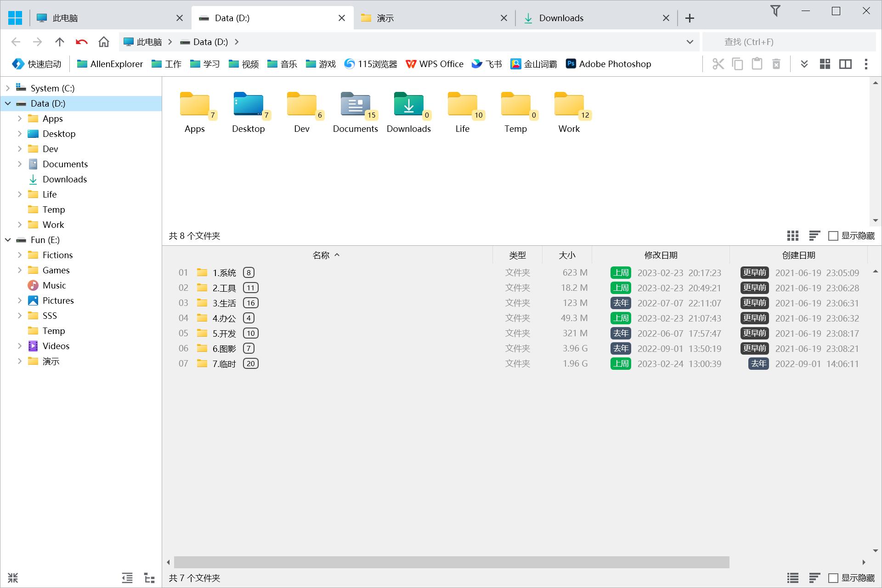The image size is (882, 588).
Task: Open the 快速启动 quick launch button
Action: [x=37, y=64]
